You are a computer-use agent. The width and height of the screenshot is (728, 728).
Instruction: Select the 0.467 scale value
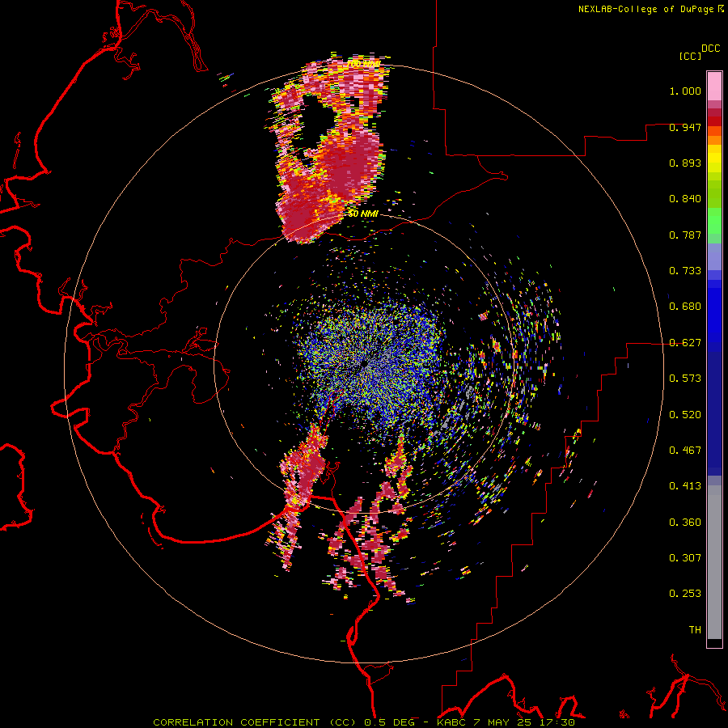(x=685, y=451)
